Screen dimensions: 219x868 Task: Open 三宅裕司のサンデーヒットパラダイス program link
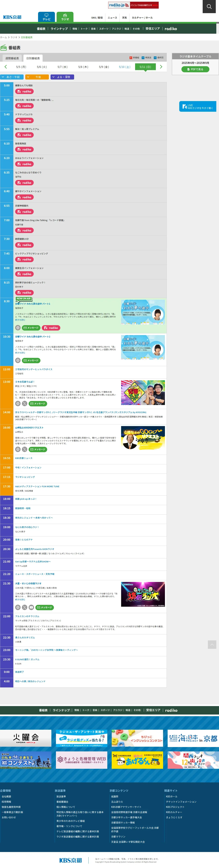(x=34, y=369)
